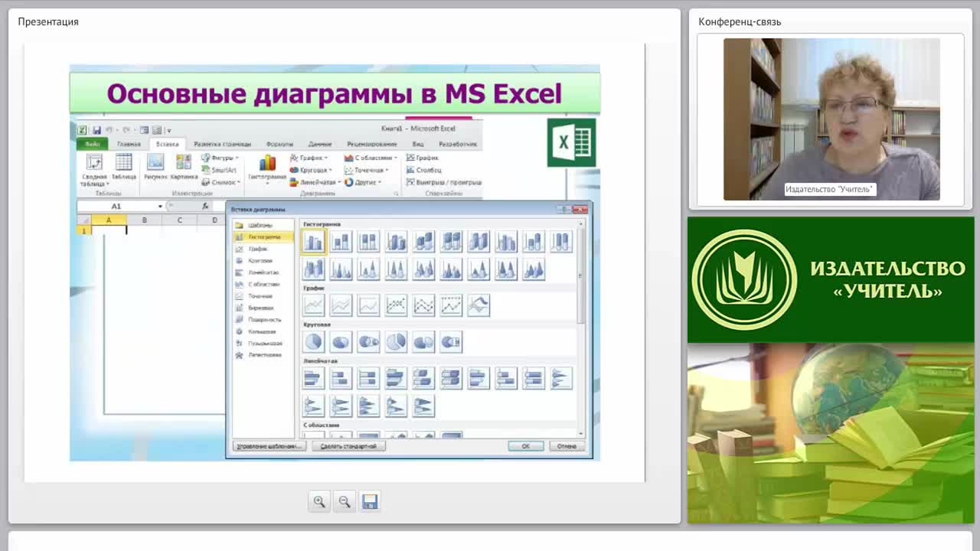Pick the 3D clustered bar thumbnail
The width and height of the screenshot is (980, 551).
(x=396, y=378)
